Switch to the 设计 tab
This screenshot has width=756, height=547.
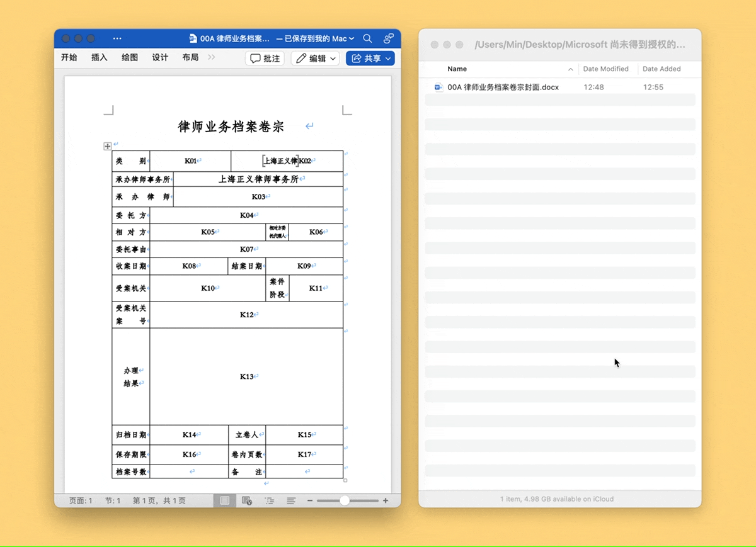tap(160, 57)
